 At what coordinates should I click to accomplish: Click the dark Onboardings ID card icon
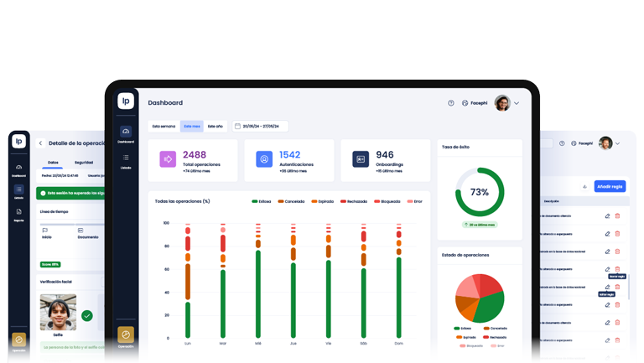361,159
